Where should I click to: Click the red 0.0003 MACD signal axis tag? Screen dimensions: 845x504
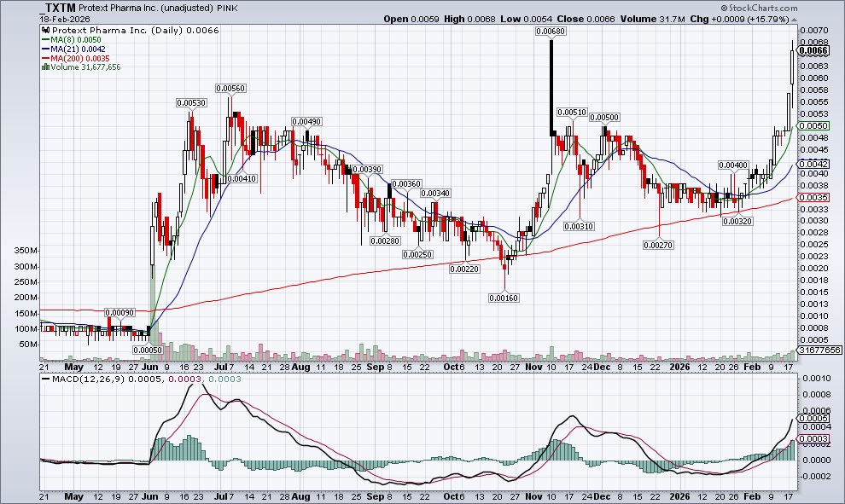pyautogui.click(x=813, y=439)
